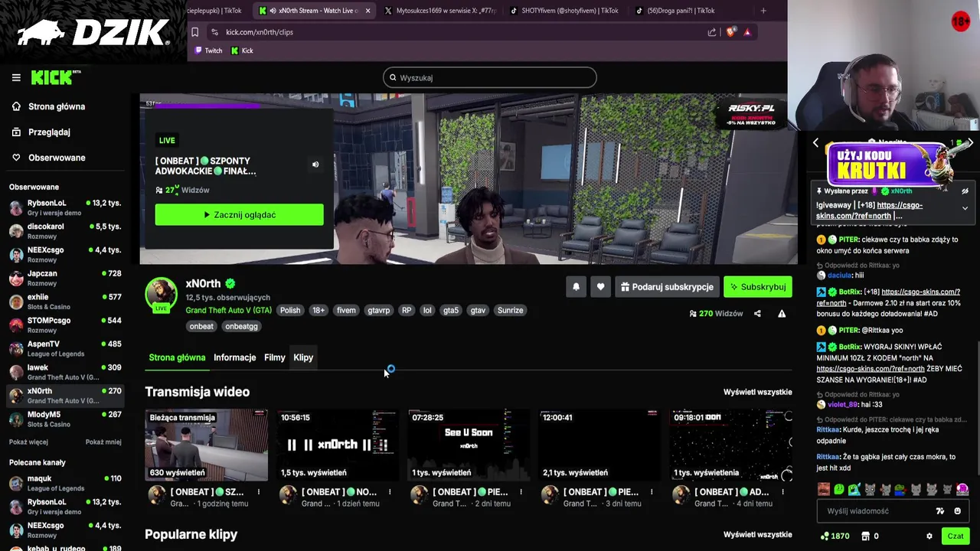Select the Polish tag
The image size is (980, 551).
click(x=290, y=311)
